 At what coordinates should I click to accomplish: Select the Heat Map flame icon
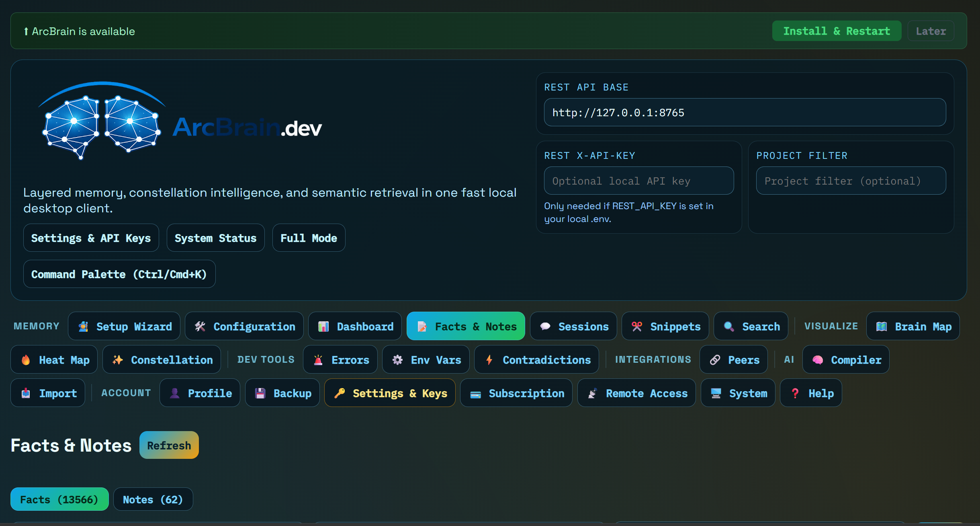[x=26, y=360]
